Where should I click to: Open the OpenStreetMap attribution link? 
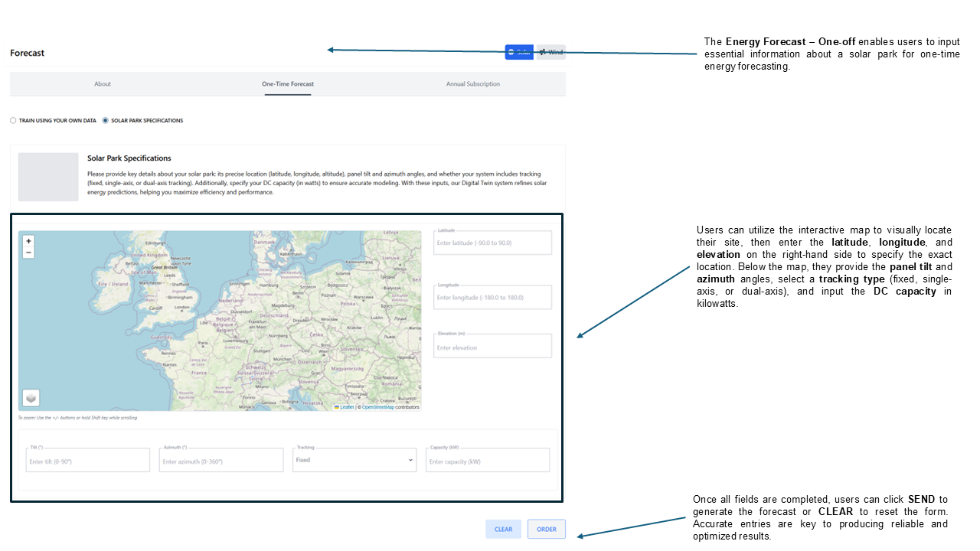tap(378, 407)
